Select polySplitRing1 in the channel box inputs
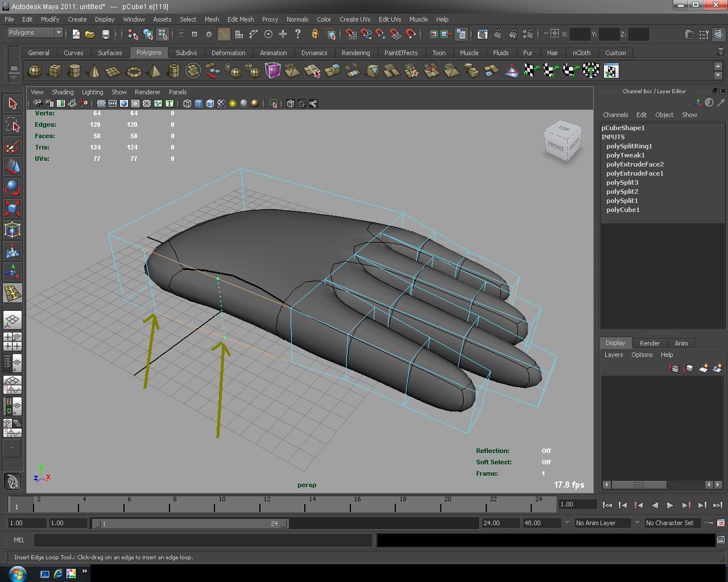The height and width of the screenshot is (582, 728). point(629,146)
